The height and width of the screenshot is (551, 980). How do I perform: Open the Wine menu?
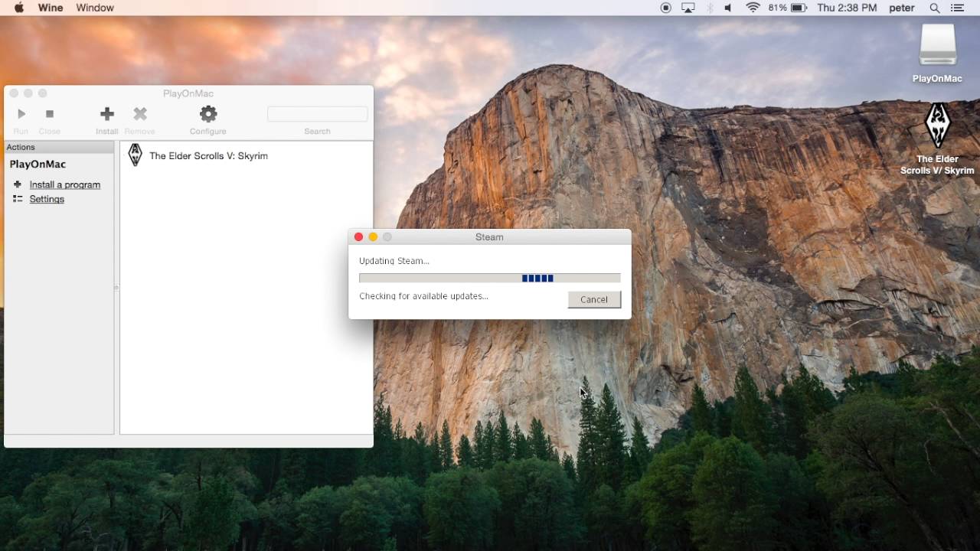click(x=51, y=8)
